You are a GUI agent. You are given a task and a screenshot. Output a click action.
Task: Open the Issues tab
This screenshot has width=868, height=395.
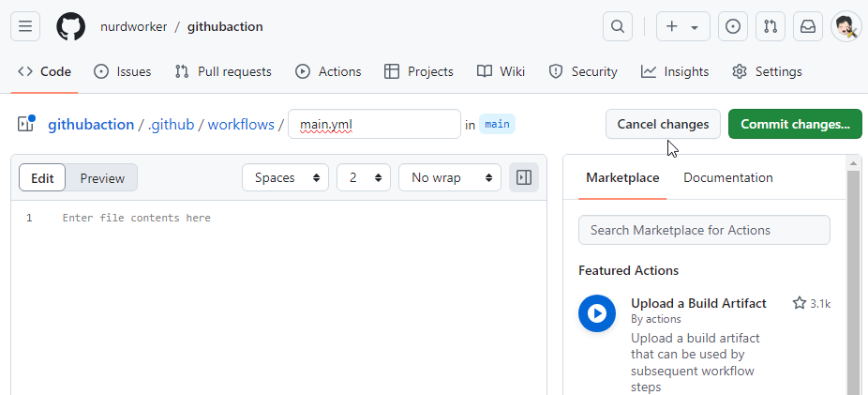tap(123, 71)
